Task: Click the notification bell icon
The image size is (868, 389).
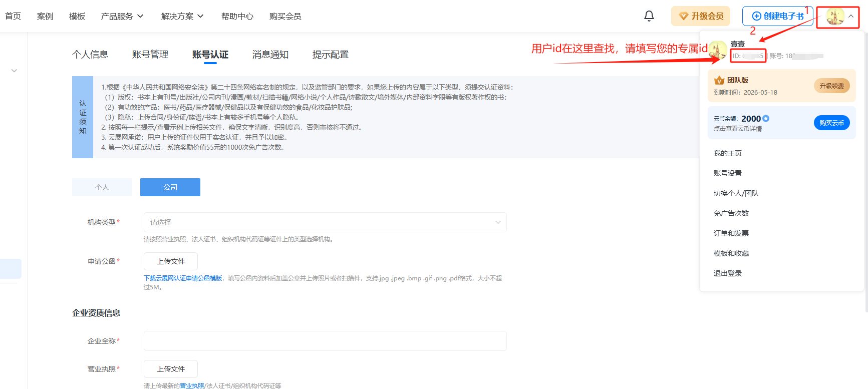Action: pyautogui.click(x=649, y=16)
